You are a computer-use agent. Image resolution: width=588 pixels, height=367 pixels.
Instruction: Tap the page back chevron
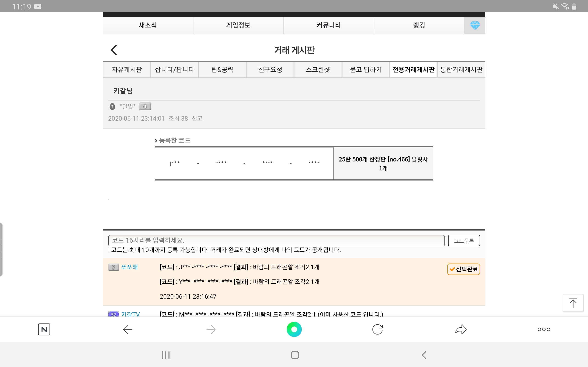(x=114, y=50)
